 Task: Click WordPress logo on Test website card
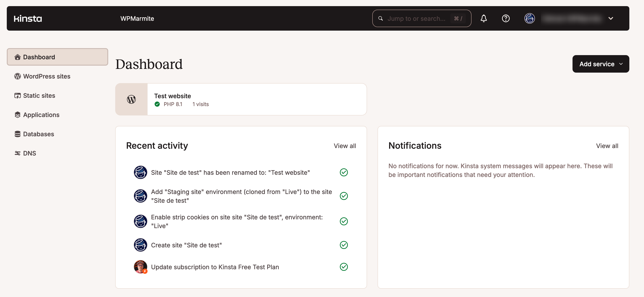131,100
